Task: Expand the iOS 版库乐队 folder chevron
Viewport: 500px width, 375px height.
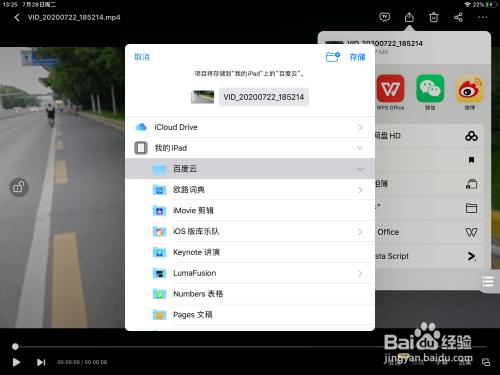Action: pyautogui.click(x=360, y=232)
